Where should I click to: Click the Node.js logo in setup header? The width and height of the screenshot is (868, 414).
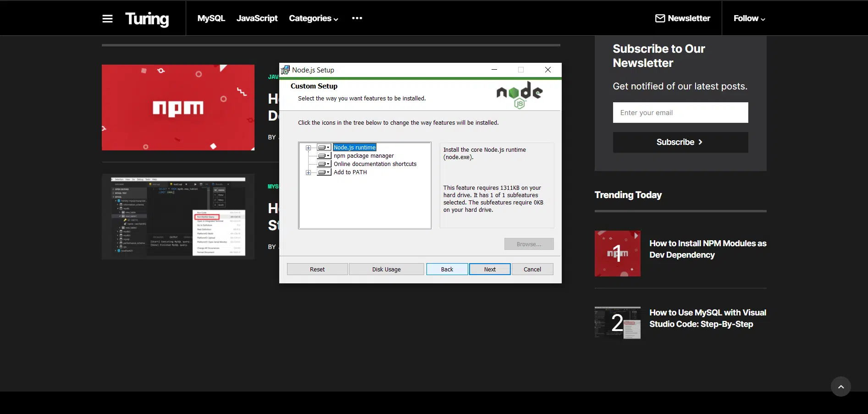[520, 95]
